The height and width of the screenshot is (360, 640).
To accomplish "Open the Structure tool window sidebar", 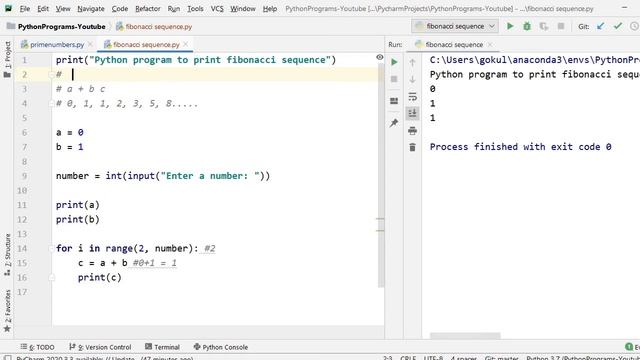I will click(7, 255).
